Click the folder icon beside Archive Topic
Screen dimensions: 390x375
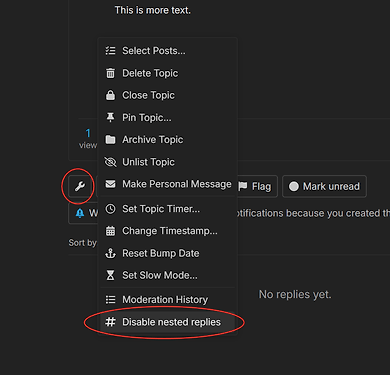tap(110, 140)
